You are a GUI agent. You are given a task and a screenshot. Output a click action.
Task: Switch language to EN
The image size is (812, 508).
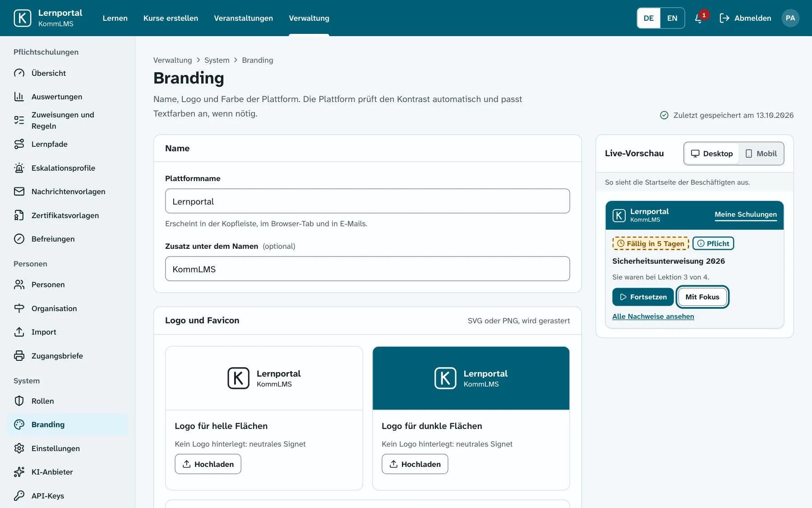coord(672,18)
